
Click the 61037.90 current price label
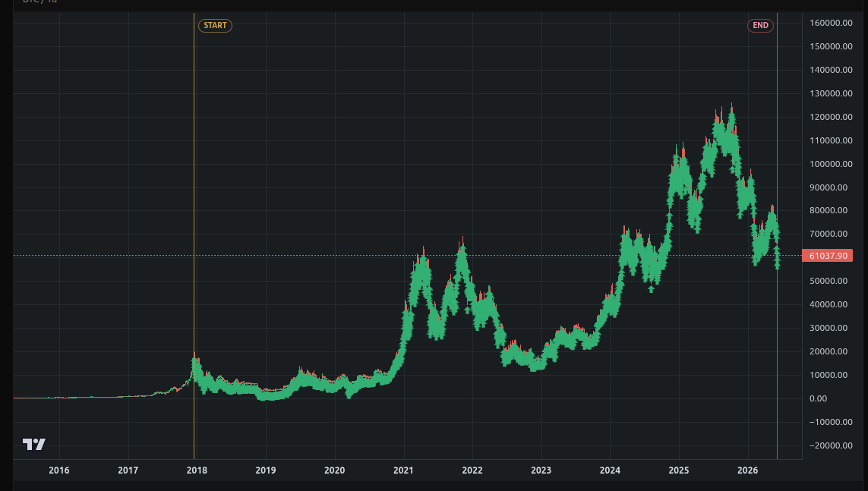828,256
